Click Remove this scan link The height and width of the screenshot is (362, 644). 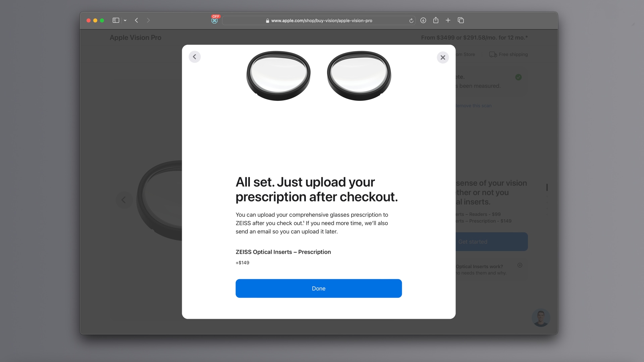(474, 106)
